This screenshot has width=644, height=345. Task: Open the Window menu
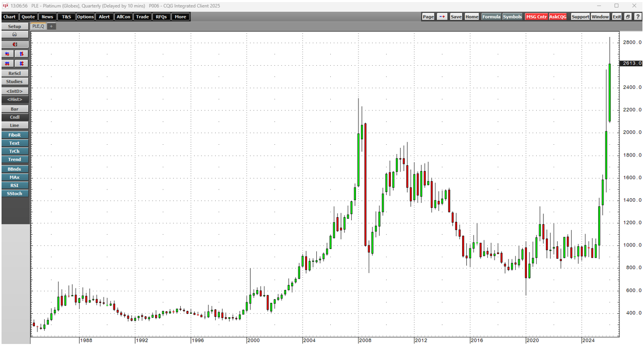[600, 17]
